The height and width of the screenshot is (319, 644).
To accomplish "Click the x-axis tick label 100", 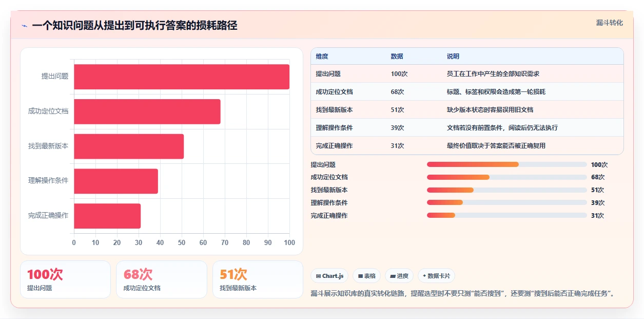I will (x=289, y=243).
